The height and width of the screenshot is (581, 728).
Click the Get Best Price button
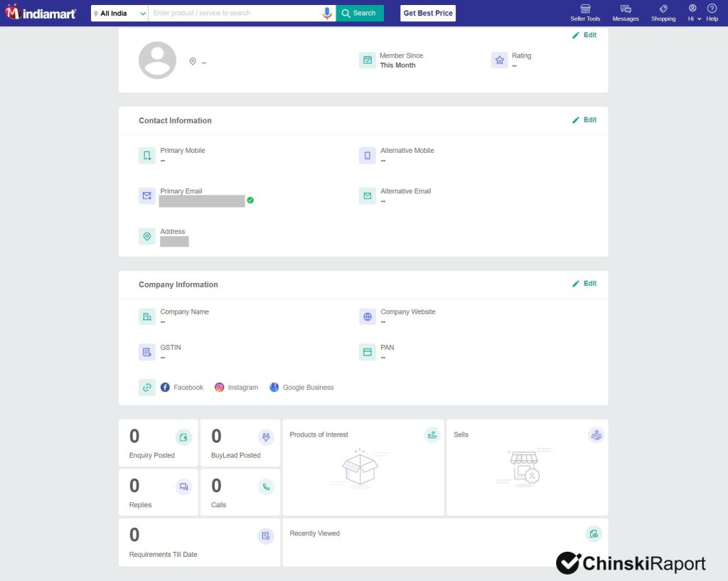427,13
